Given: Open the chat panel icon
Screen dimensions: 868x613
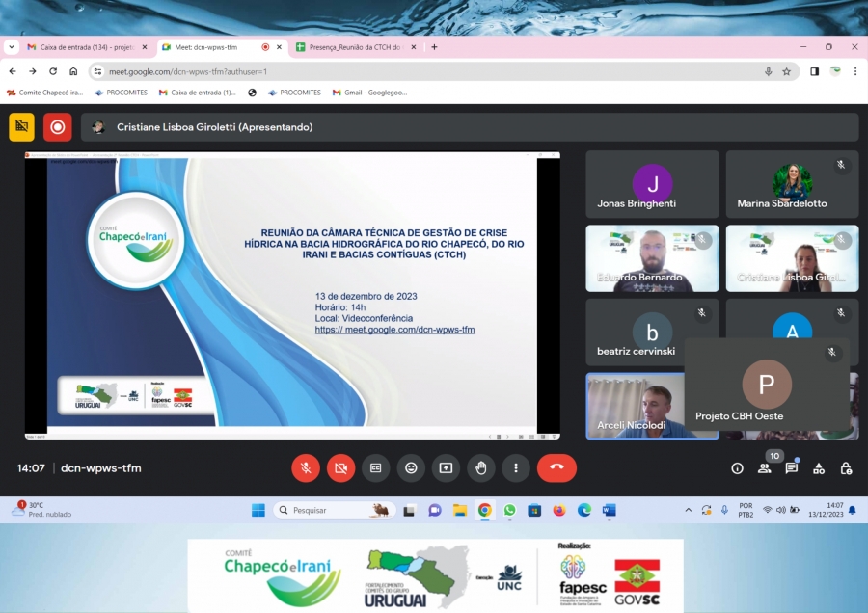Looking at the screenshot, I should (792, 468).
